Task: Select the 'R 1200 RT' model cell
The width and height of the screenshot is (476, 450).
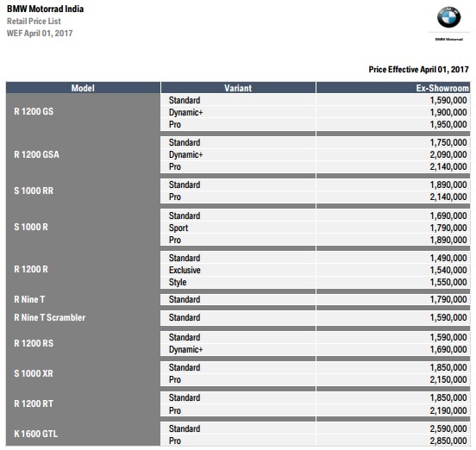Action: 34,403
